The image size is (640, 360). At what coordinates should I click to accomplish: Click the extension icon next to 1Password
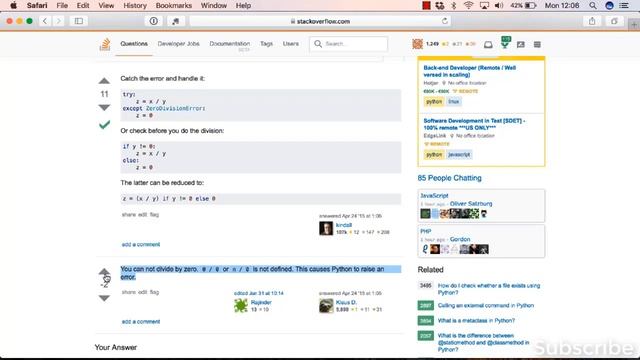(x=176, y=21)
